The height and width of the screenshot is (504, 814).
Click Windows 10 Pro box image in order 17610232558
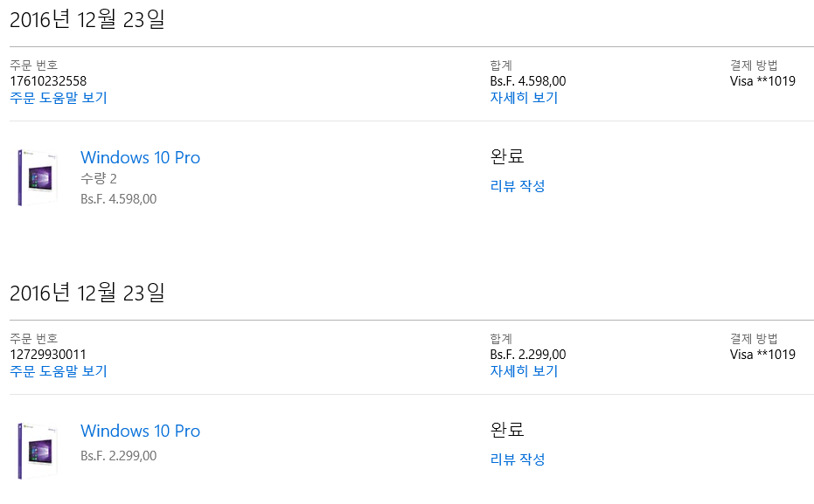pyautogui.click(x=37, y=177)
